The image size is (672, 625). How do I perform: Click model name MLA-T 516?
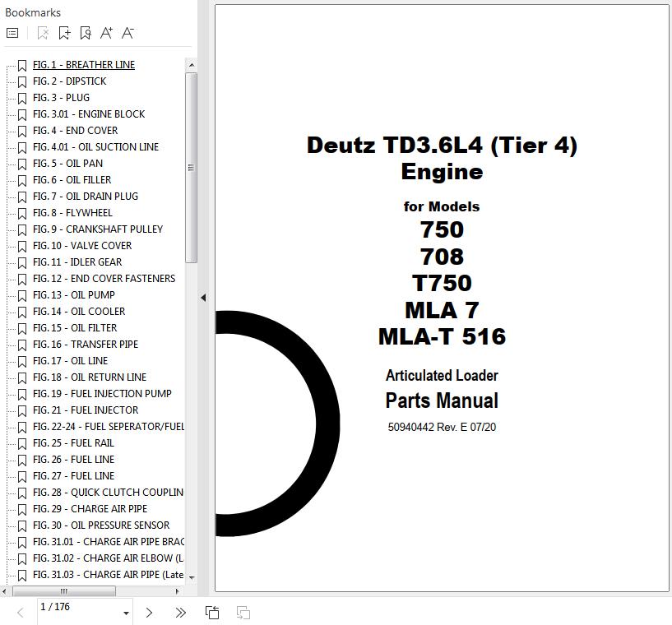[442, 336]
